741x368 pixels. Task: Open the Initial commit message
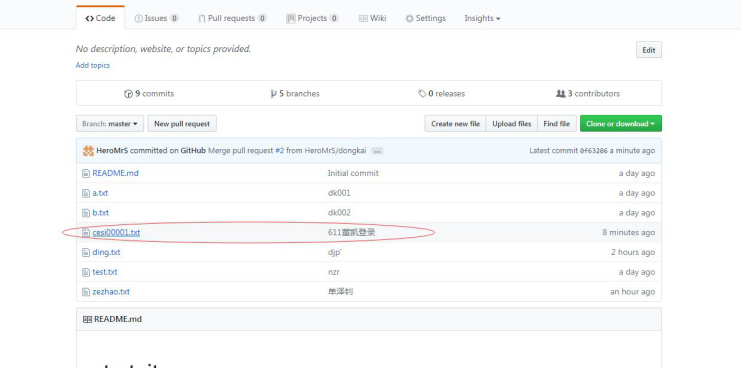click(353, 173)
